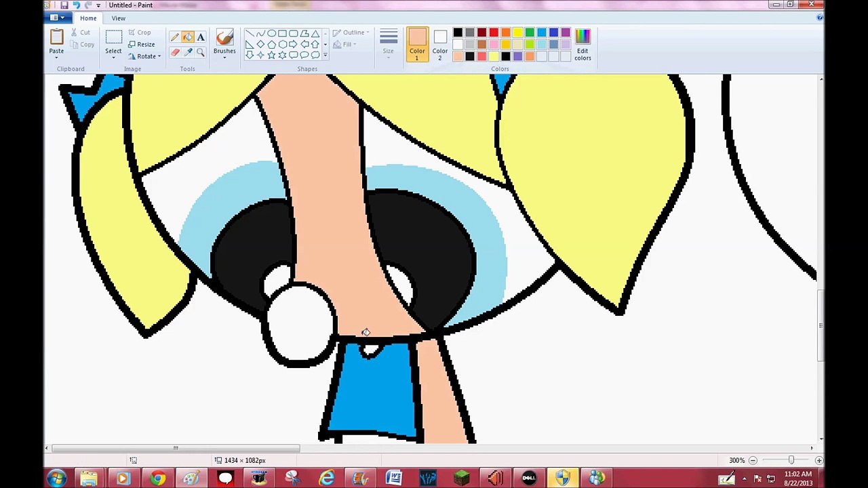Click the Crop button

pyautogui.click(x=140, y=33)
